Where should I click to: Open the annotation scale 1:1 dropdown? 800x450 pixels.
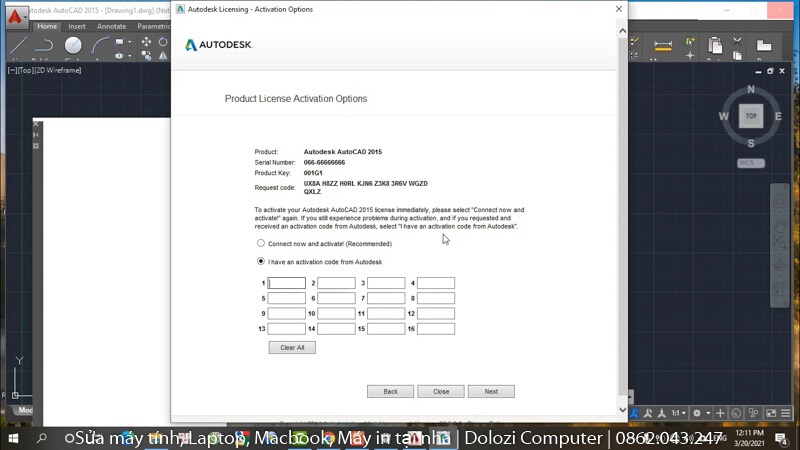point(679,413)
